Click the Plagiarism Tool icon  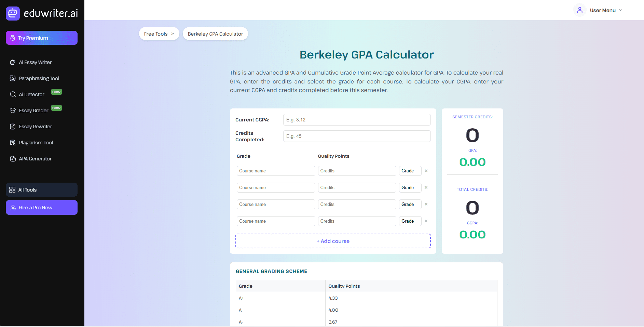(x=13, y=143)
